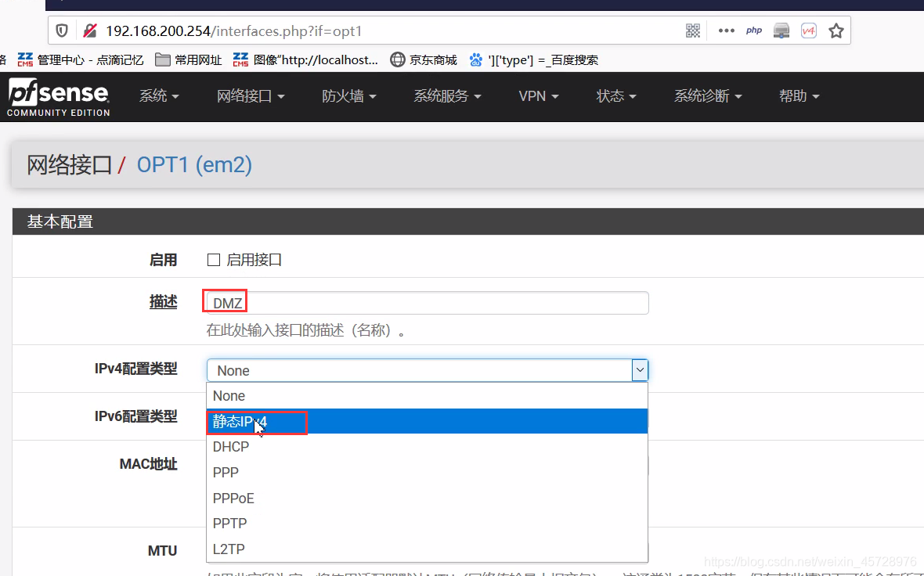The width and height of the screenshot is (924, 576).
Task: Open the 系统 menu
Action: [159, 96]
